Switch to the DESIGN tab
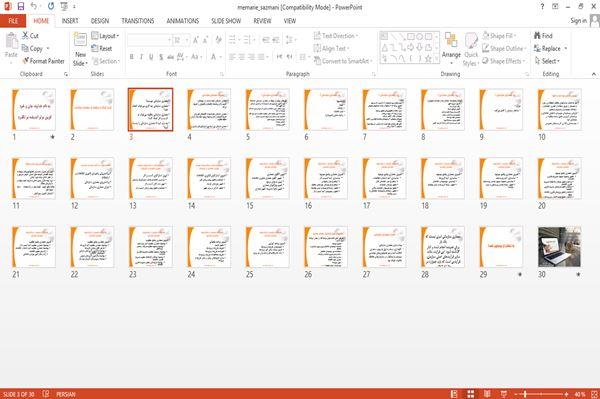Screen dimensions: 600x399 (100, 21)
